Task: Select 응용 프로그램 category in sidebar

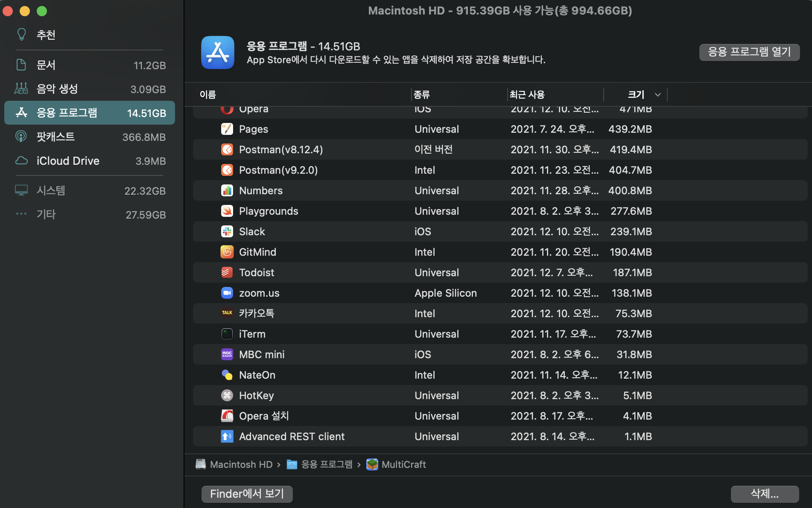Action: point(90,113)
